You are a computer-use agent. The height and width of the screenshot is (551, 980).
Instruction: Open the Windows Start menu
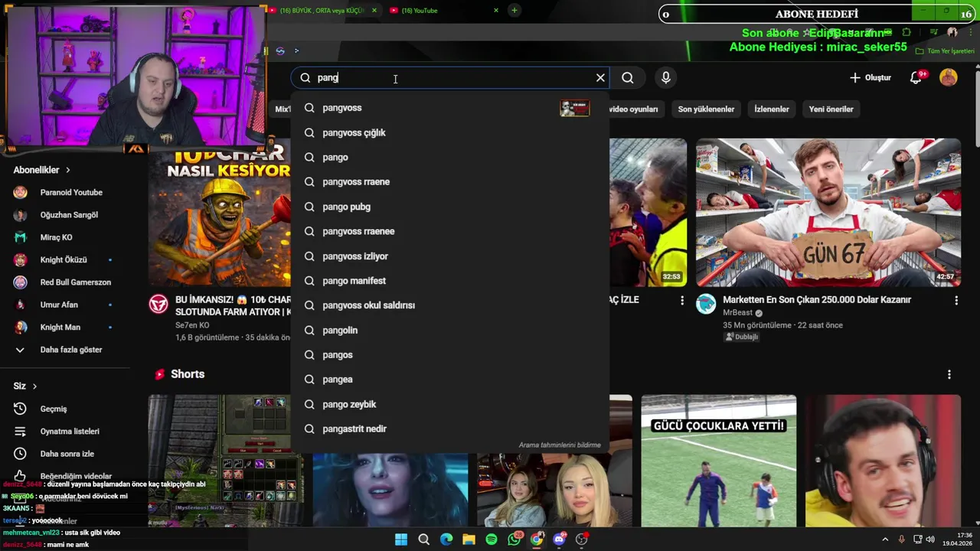[401, 540]
